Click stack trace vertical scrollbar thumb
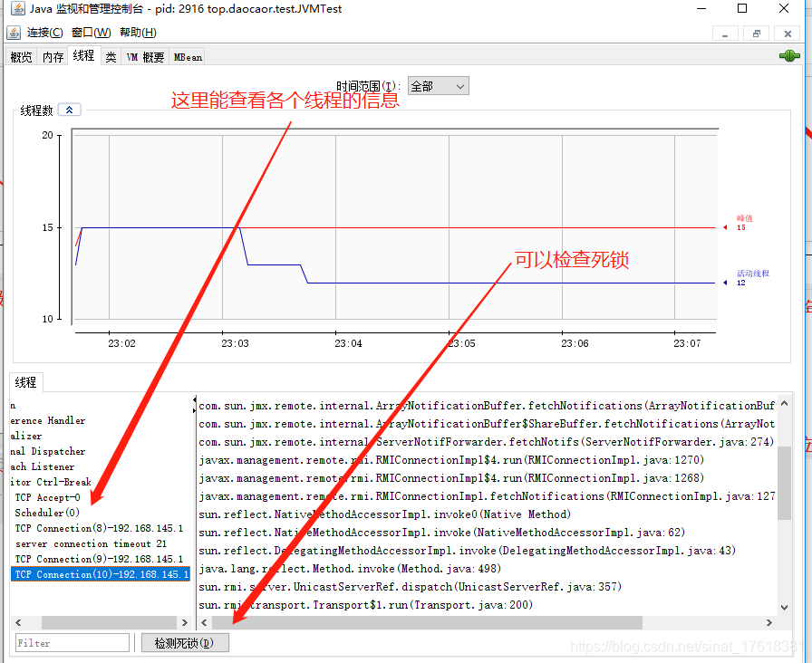Image resolution: width=812 pixels, height=663 pixels. (x=785, y=483)
